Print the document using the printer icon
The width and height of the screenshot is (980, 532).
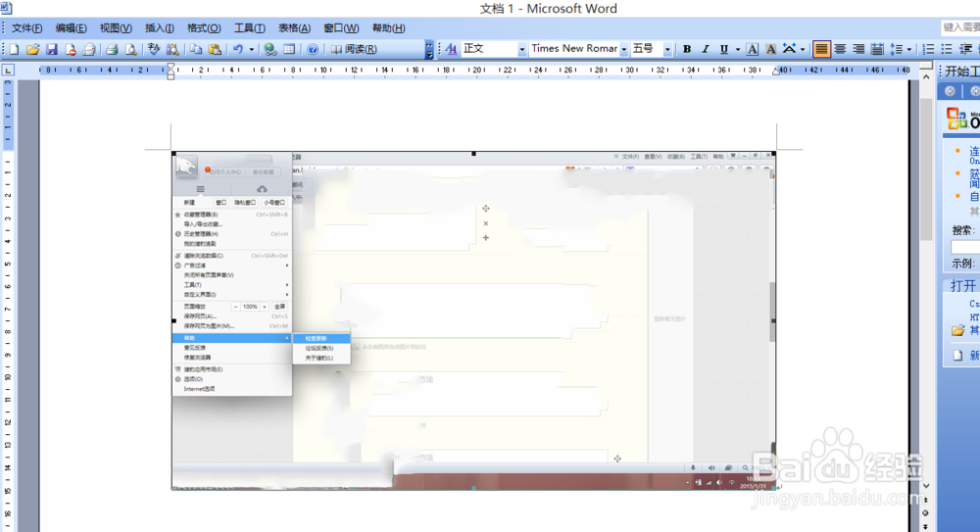click(112, 49)
